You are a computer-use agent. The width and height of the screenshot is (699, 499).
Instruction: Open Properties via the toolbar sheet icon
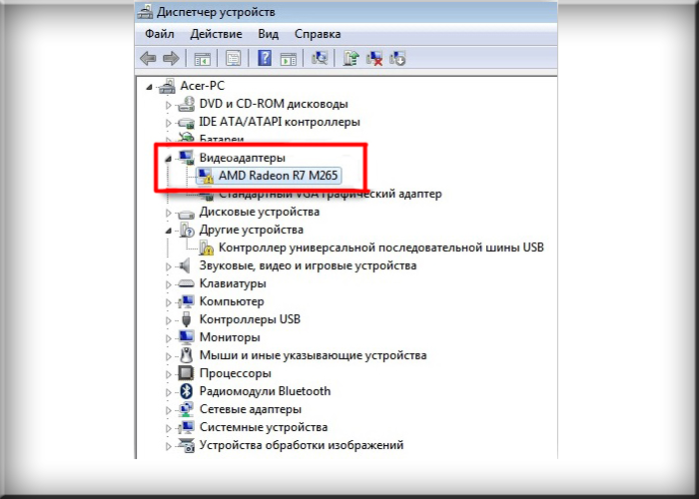click(x=233, y=58)
